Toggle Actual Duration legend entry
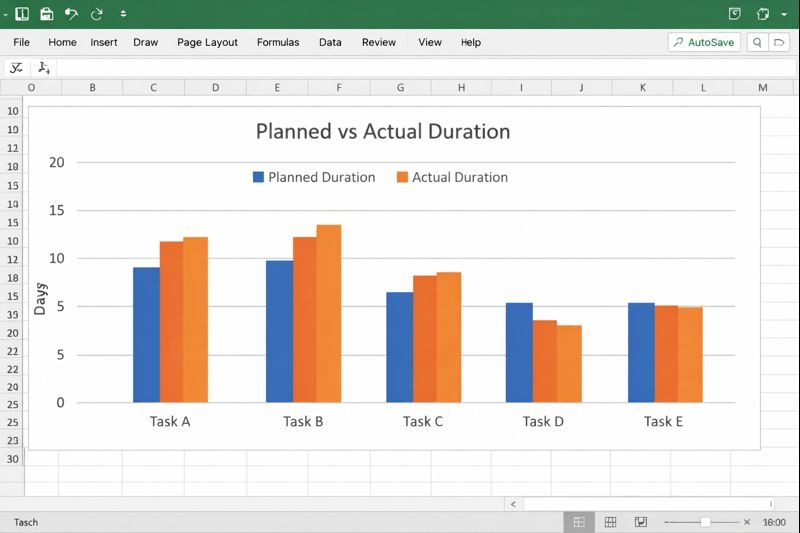The width and height of the screenshot is (800, 533). tap(452, 177)
